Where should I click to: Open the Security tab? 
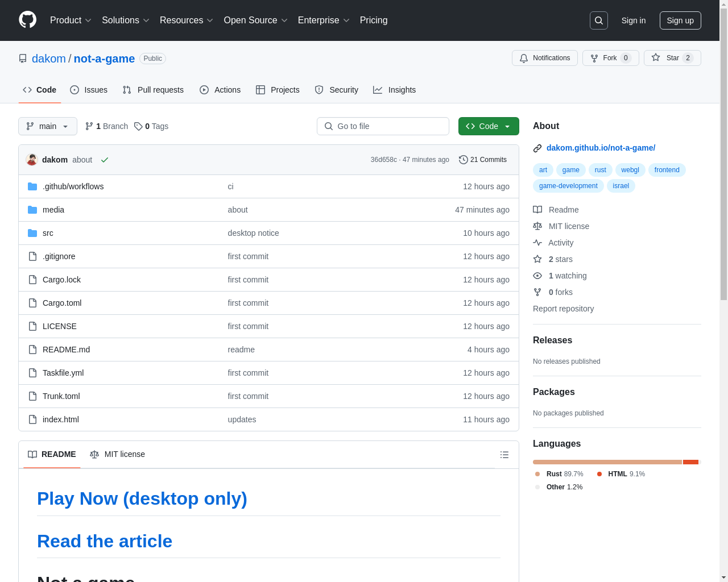pyautogui.click(x=337, y=90)
